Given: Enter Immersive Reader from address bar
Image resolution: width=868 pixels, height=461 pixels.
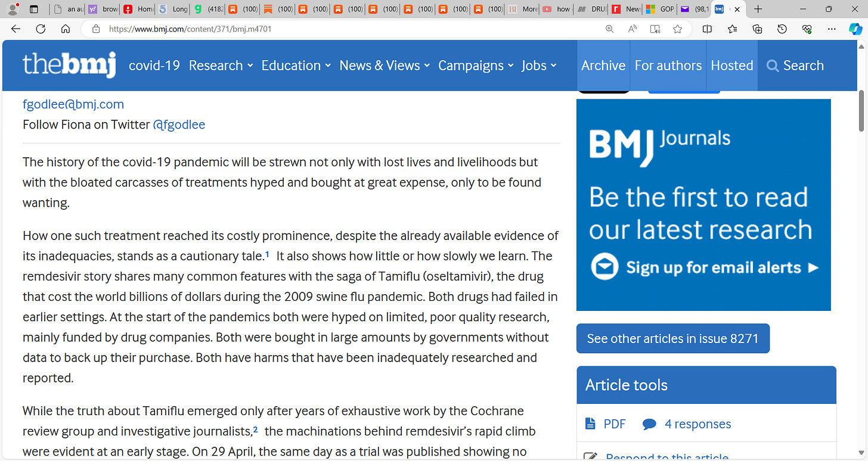Looking at the screenshot, I should click(x=655, y=29).
